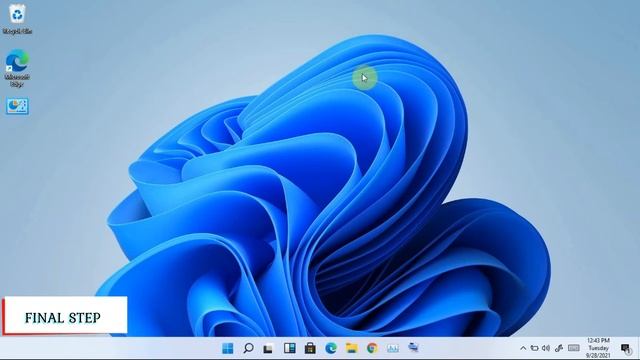
Task: Open the clock showing 12:43 PM
Action: 598,348
